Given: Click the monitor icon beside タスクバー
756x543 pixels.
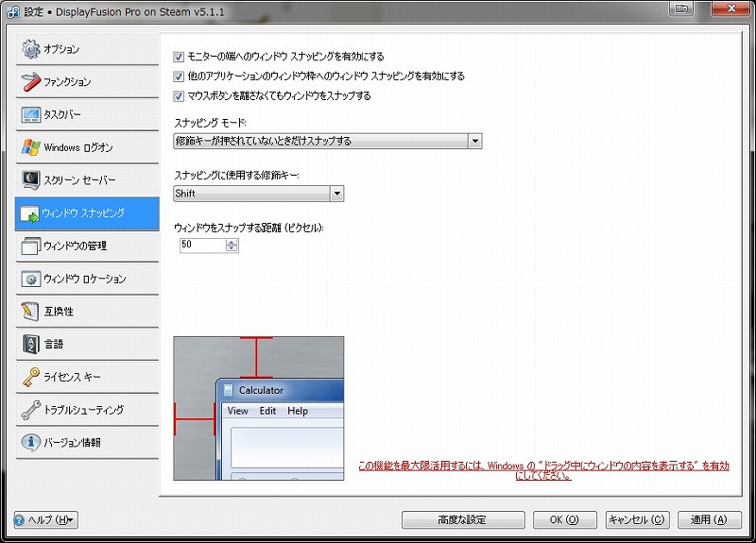Looking at the screenshot, I should pos(30,114).
